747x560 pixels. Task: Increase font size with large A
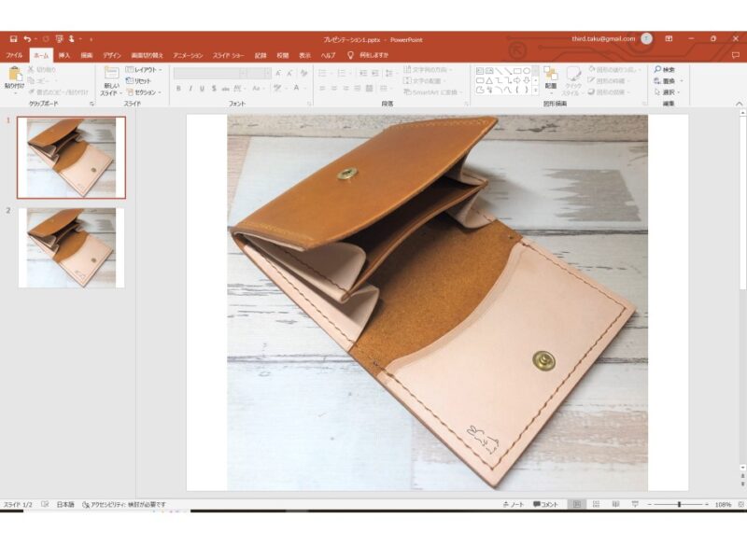(278, 73)
